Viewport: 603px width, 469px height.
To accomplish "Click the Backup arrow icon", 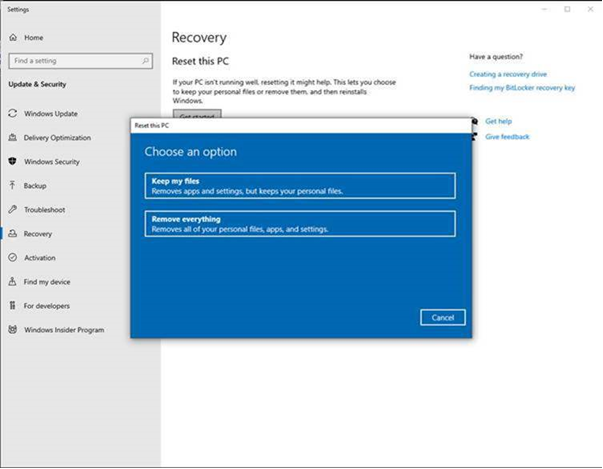I will (13, 185).
